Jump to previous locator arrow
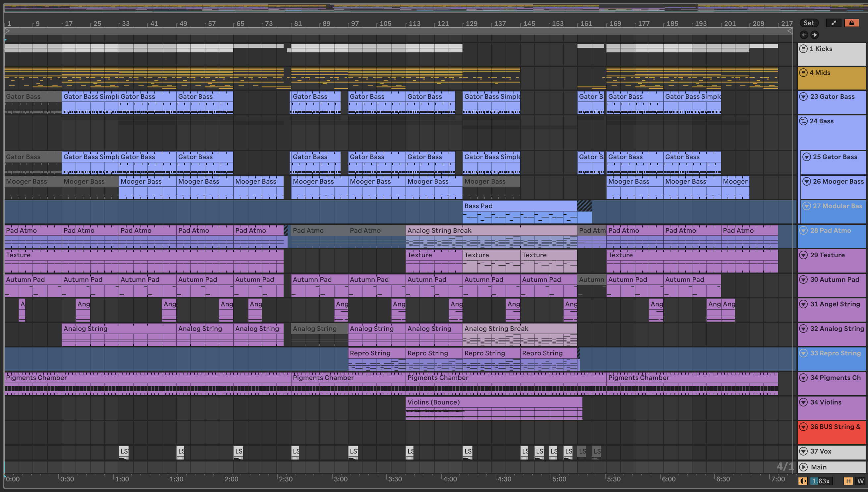Screen dimensions: 868x492 tap(804, 35)
